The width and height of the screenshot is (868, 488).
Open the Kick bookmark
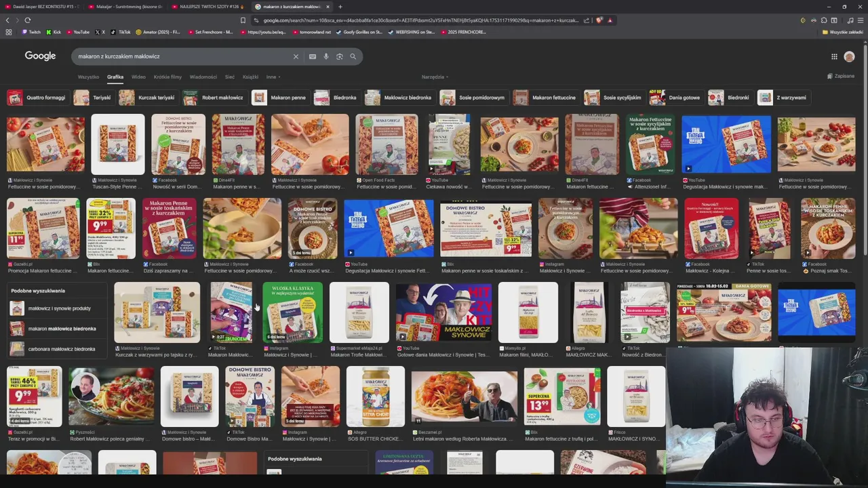point(54,32)
